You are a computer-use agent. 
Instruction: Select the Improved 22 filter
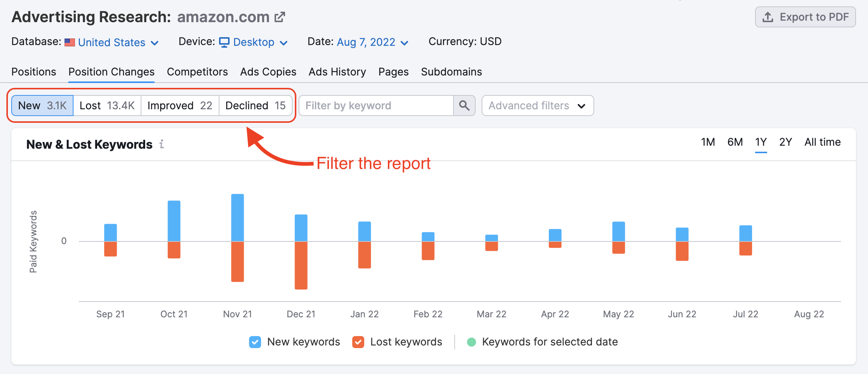180,106
